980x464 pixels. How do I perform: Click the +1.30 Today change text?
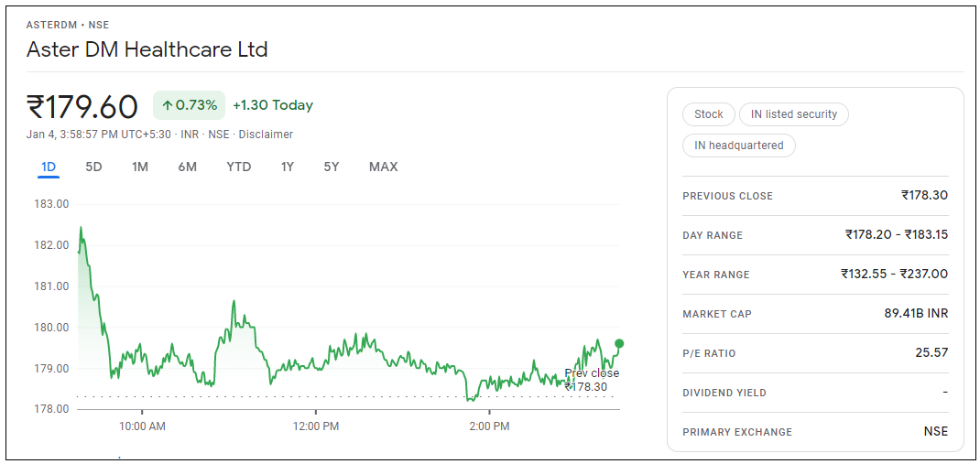point(273,105)
